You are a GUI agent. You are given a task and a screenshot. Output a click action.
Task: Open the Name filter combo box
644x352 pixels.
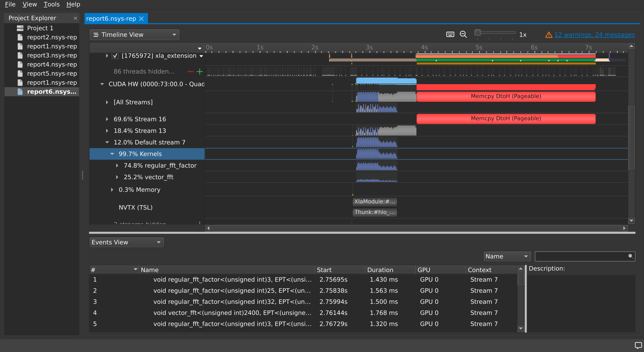507,256
